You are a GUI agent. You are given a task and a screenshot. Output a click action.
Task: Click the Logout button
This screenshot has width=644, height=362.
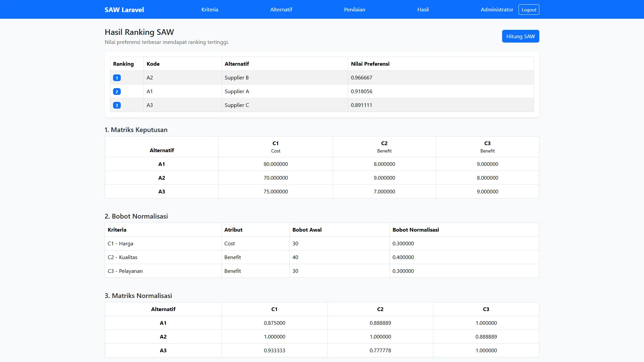(x=529, y=10)
